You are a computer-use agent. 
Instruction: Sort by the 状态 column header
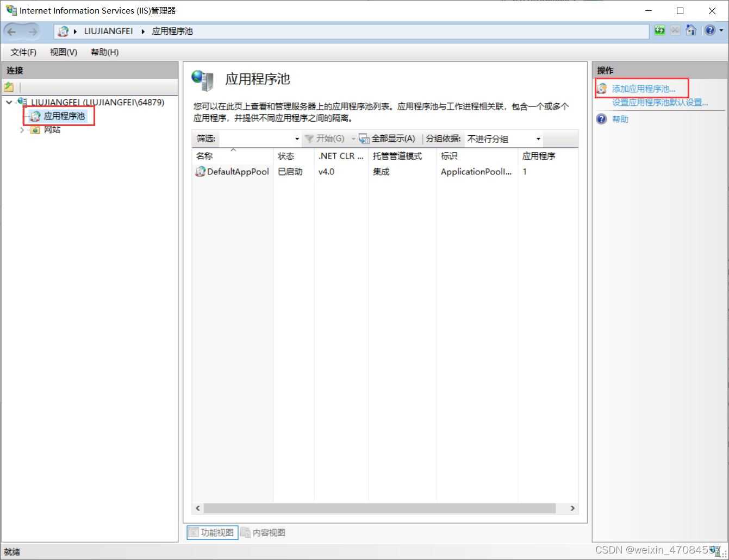point(294,156)
